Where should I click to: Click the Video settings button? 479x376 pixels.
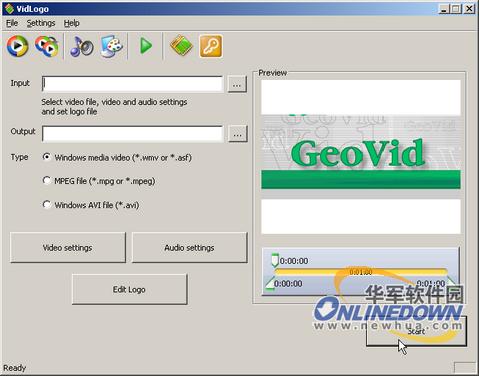(x=68, y=248)
